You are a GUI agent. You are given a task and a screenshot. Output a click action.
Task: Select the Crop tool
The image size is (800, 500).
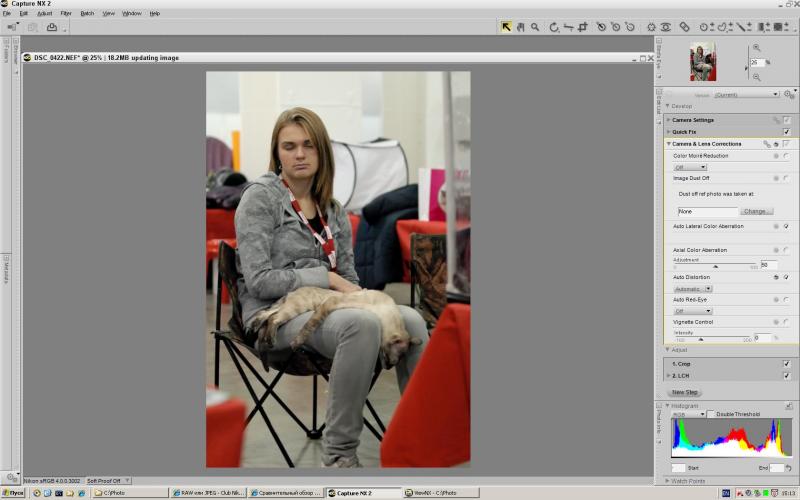pyautogui.click(x=582, y=27)
